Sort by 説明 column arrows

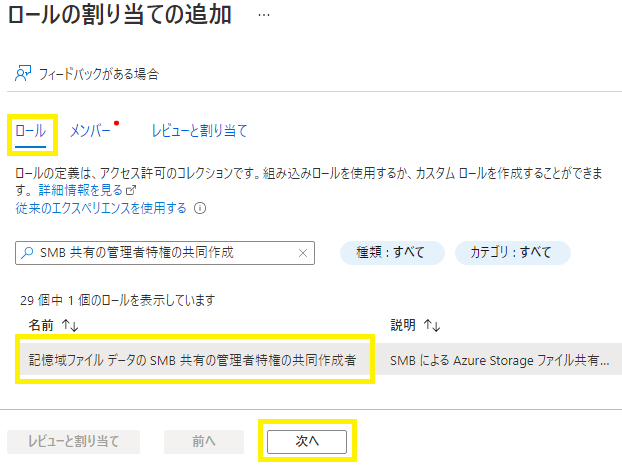[432, 325]
